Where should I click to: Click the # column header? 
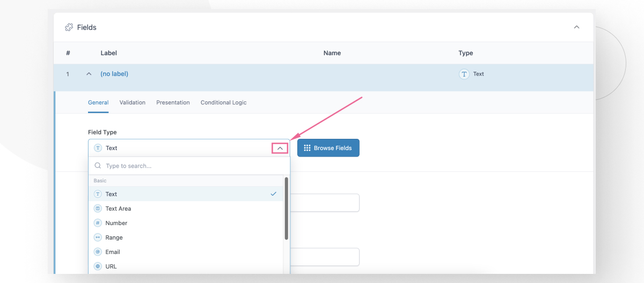coord(68,53)
